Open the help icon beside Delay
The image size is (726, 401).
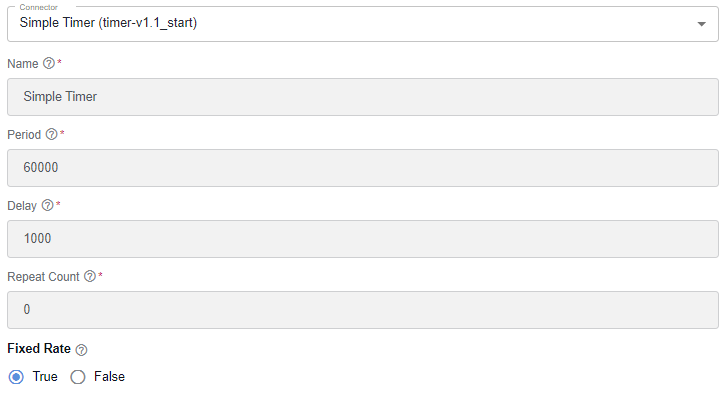(47, 205)
